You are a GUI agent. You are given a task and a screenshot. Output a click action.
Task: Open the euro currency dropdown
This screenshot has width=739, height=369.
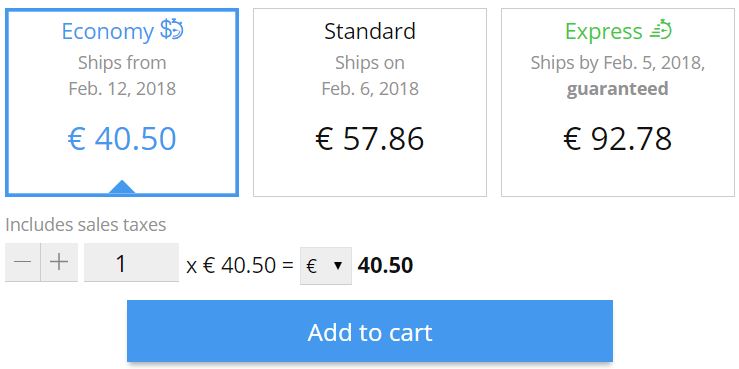click(x=326, y=266)
